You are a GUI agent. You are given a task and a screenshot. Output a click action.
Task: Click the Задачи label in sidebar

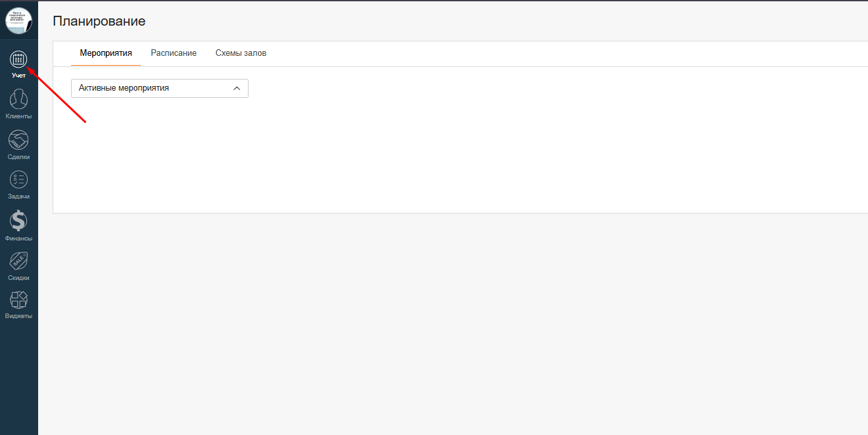click(18, 196)
